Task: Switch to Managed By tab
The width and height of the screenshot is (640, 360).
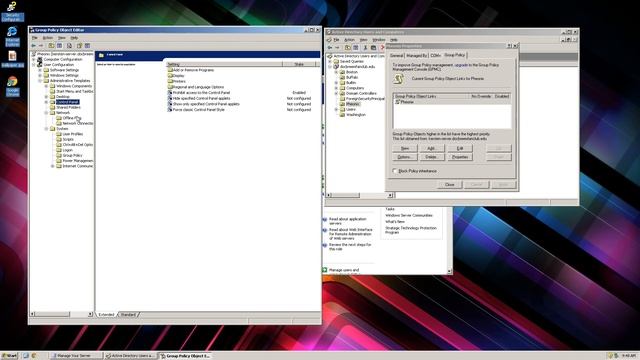Action: coord(416,55)
